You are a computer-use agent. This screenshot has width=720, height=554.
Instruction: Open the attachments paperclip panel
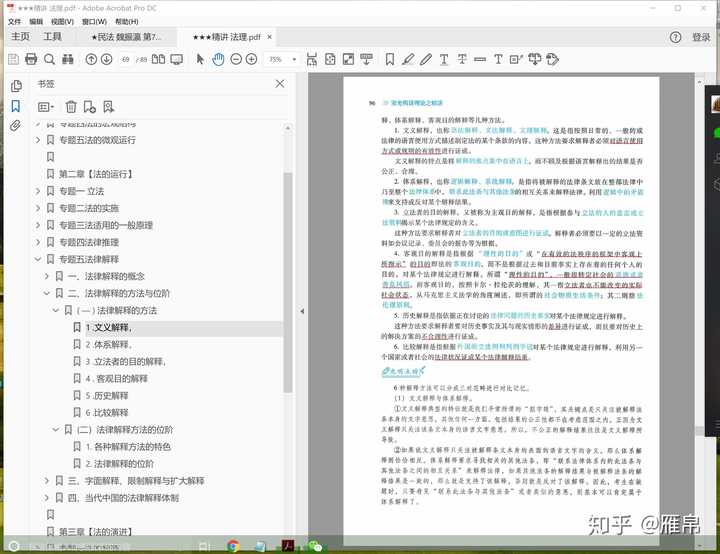[15, 126]
